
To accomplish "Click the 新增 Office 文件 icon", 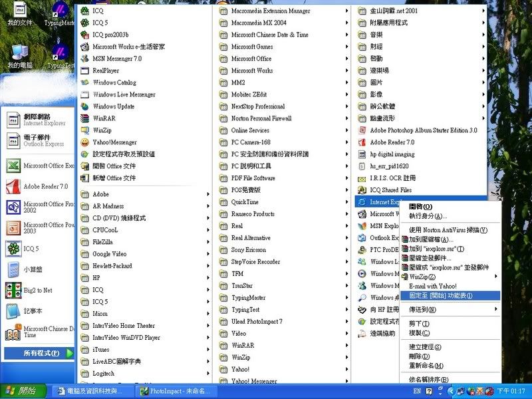I will 84,178.
